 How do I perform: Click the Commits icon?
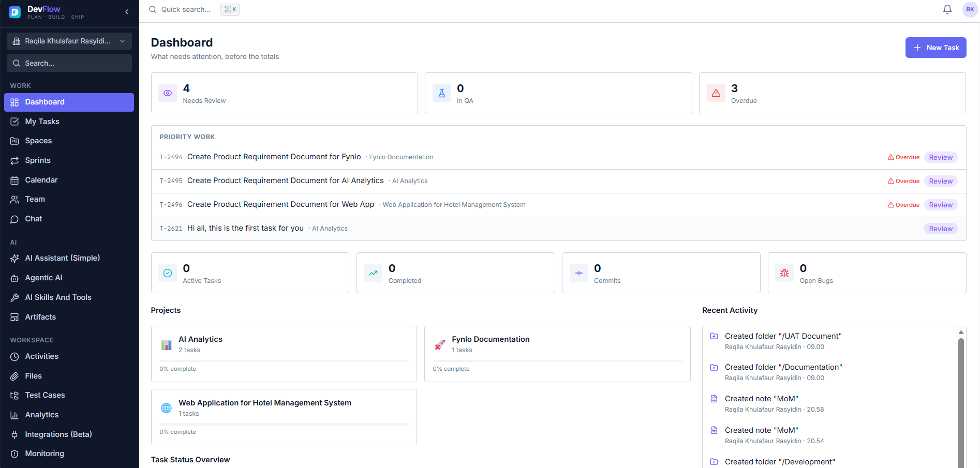click(x=579, y=273)
